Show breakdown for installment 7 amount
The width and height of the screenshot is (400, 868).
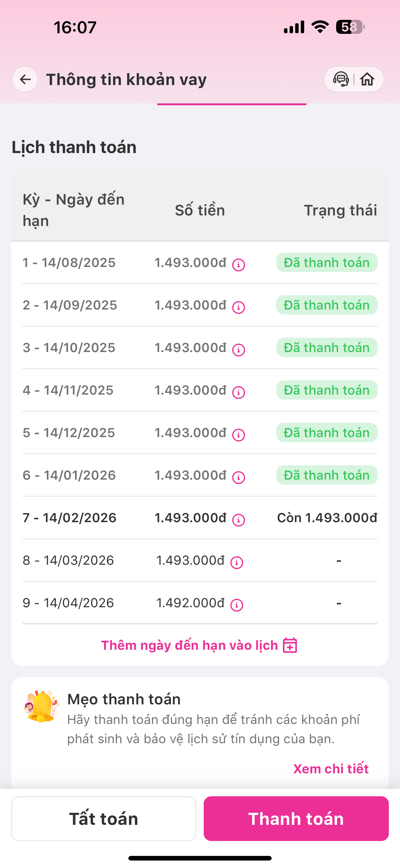[x=238, y=520]
